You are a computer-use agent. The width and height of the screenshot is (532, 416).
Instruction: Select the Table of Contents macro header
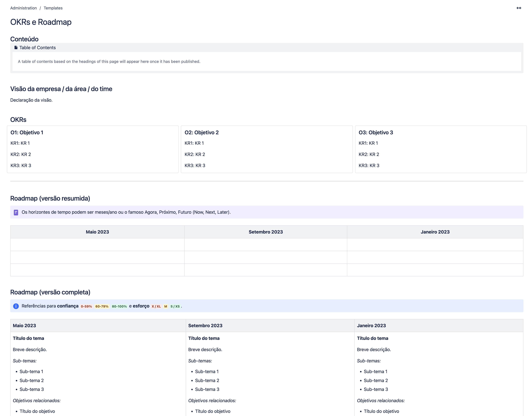tap(267, 47)
